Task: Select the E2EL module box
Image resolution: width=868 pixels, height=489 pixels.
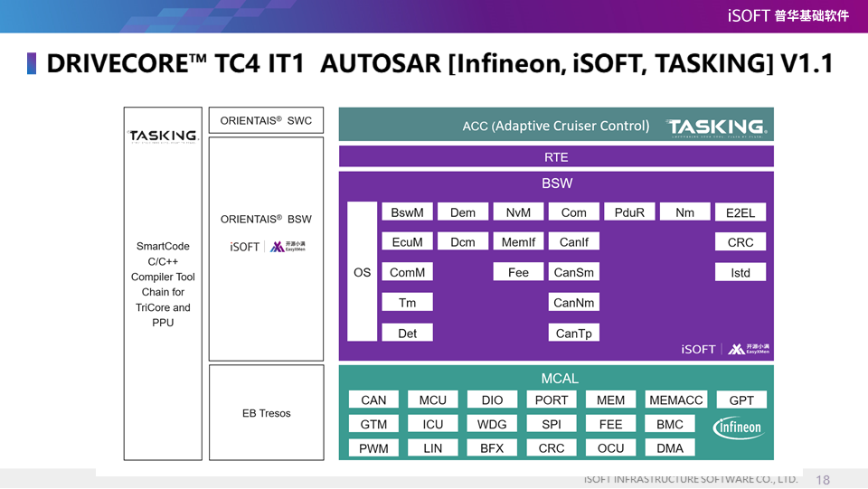Action: click(741, 212)
